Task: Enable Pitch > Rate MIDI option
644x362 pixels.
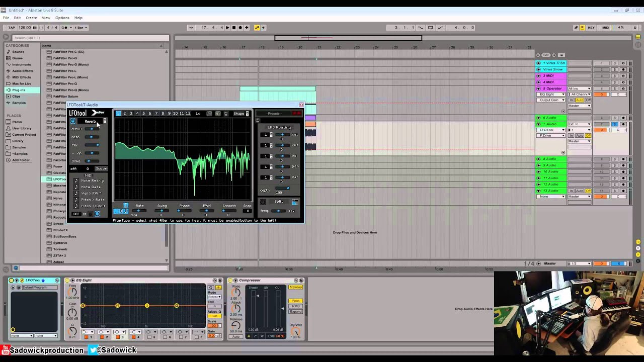Action: point(76,200)
